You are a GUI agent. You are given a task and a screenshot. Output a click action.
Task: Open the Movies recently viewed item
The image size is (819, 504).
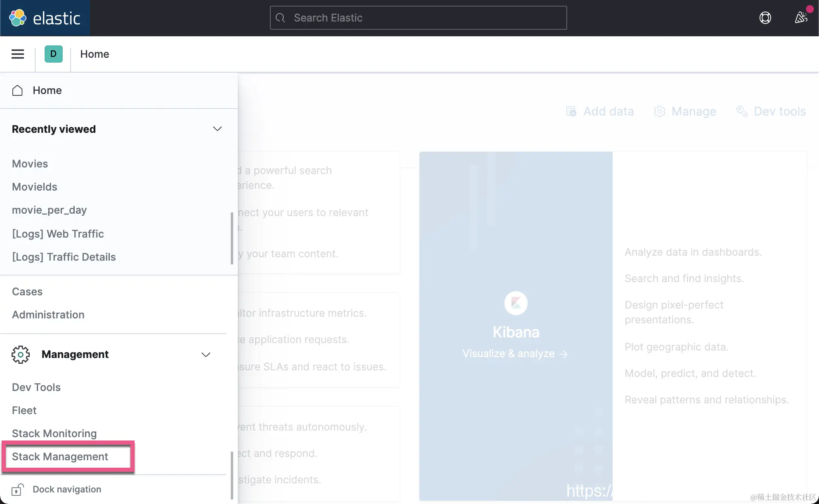tap(30, 164)
